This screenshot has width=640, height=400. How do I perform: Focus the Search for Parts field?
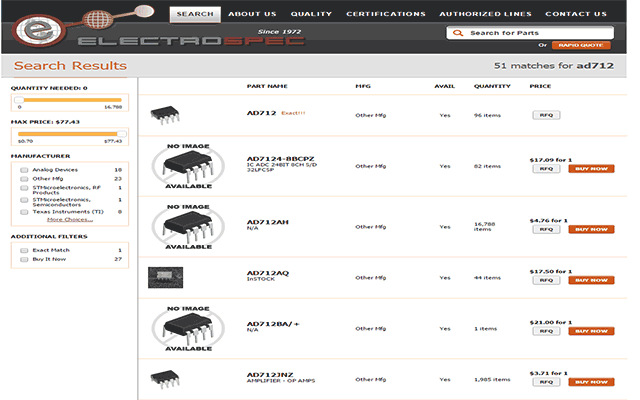click(530, 33)
